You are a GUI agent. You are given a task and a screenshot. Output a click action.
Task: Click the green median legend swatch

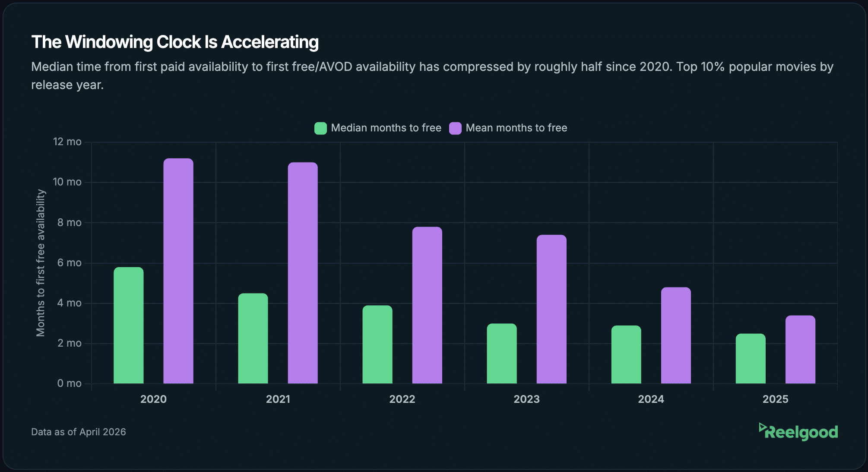pos(320,128)
